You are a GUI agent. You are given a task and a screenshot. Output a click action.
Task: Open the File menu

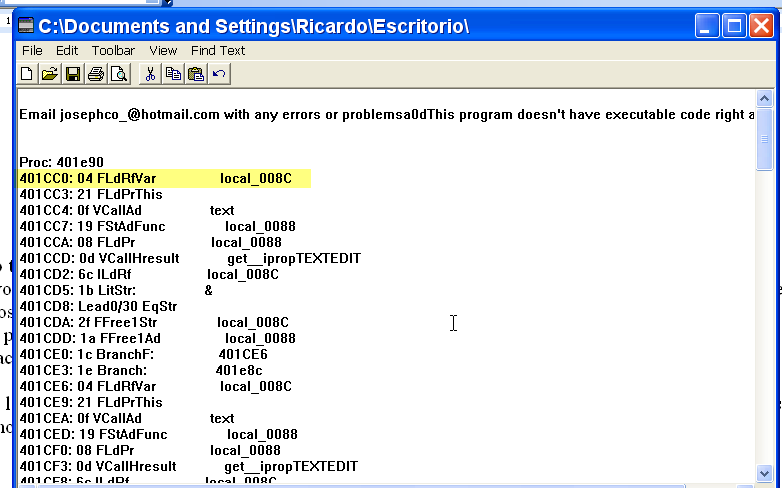[32, 50]
